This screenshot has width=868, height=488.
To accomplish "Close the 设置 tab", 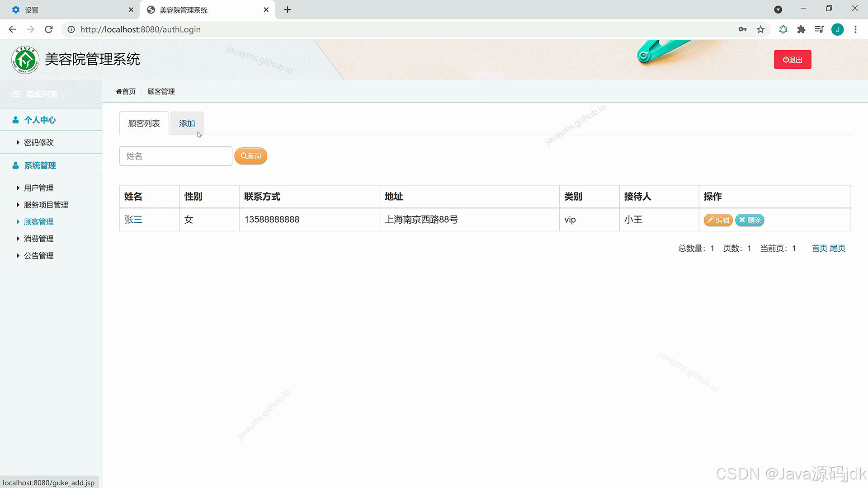I will pos(131,9).
